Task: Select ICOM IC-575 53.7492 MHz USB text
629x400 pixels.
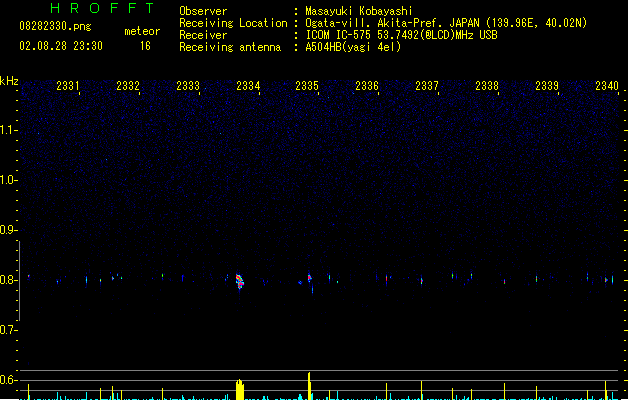Action: [x=401, y=35]
